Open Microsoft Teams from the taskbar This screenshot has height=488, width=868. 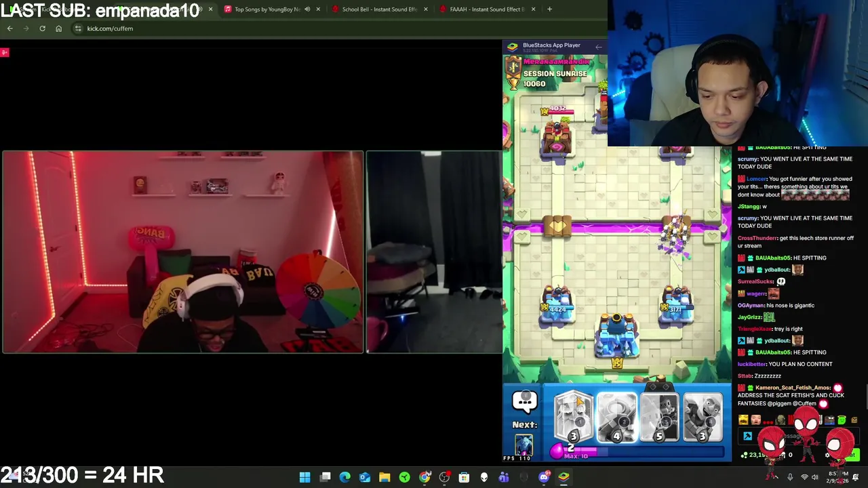click(504, 477)
